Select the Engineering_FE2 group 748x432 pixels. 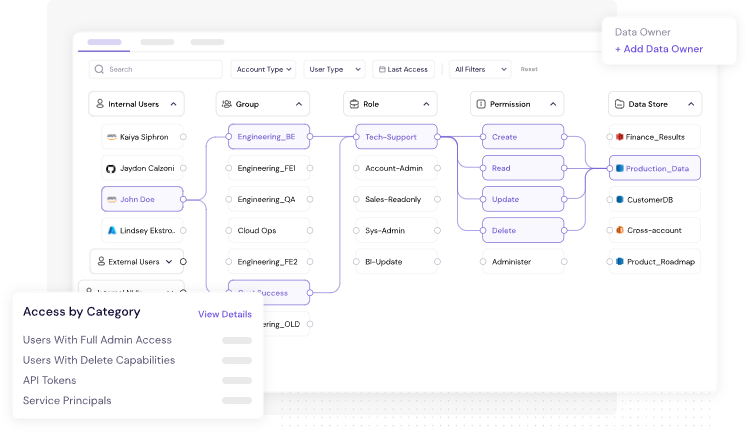point(269,261)
